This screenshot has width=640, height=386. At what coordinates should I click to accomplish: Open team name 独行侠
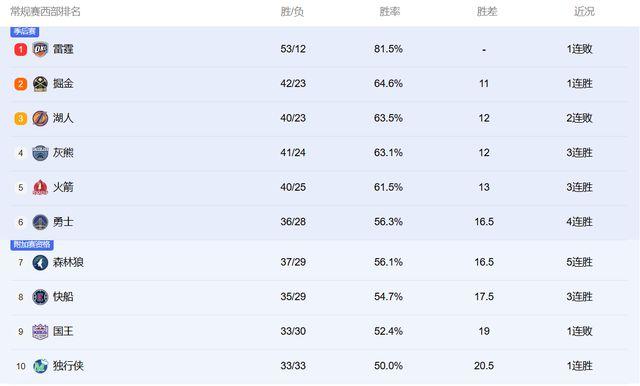pos(68,366)
